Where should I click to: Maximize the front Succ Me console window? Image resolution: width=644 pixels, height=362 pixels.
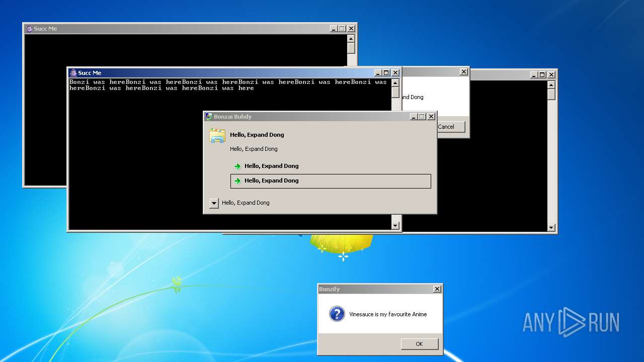(386, 73)
